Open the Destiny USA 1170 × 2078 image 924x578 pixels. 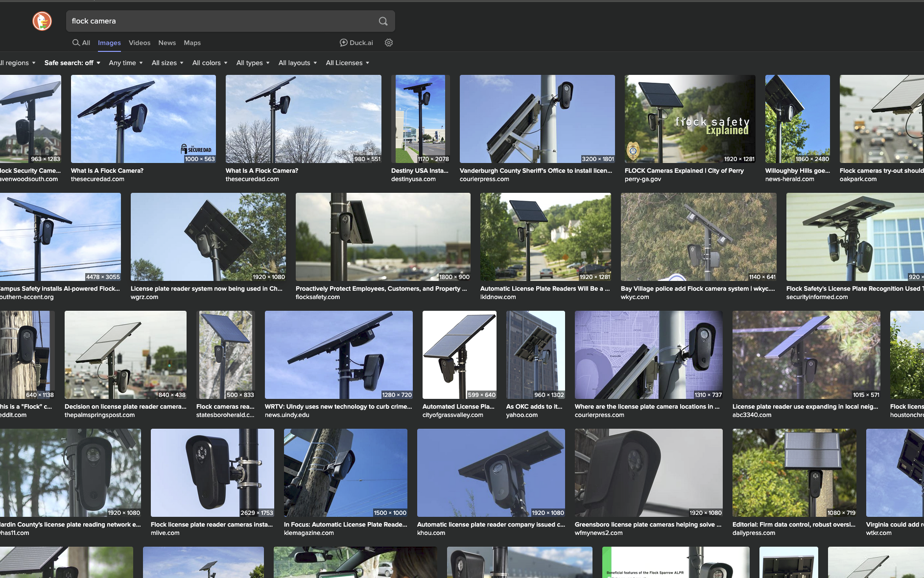[x=421, y=119]
